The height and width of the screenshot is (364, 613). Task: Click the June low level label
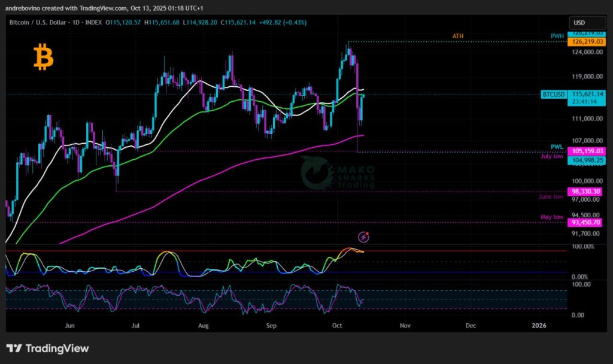tap(551, 196)
